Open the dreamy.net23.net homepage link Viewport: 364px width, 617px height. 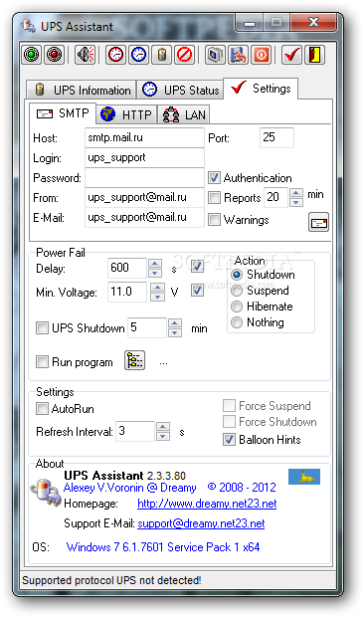(207, 504)
